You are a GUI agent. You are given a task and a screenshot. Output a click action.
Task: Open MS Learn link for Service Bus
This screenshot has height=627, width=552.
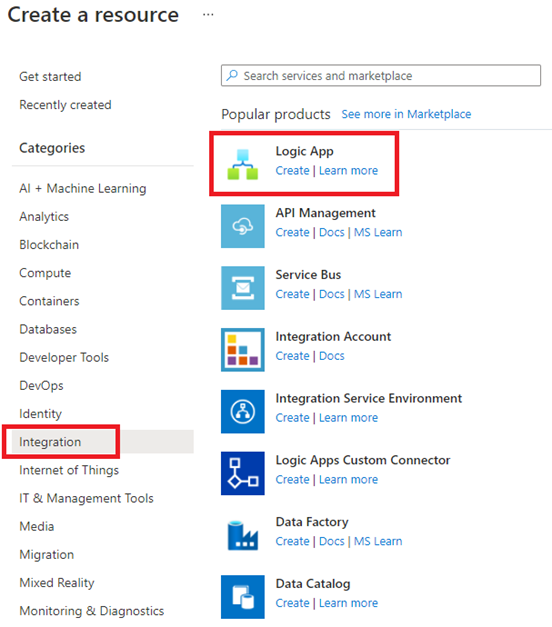click(x=378, y=294)
